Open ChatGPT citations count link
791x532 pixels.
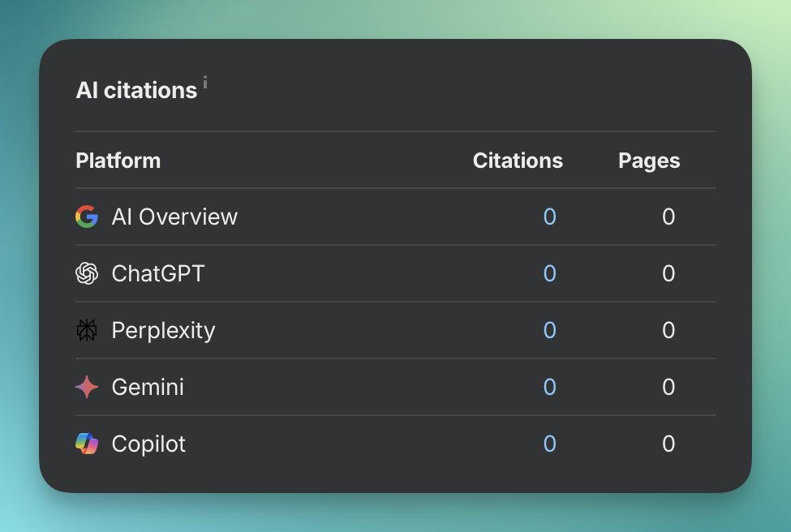click(x=550, y=273)
